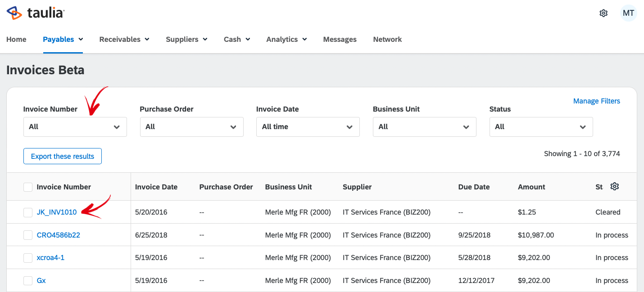Click the Business Unit column header
This screenshot has width=644, height=292.
tap(289, 187)
